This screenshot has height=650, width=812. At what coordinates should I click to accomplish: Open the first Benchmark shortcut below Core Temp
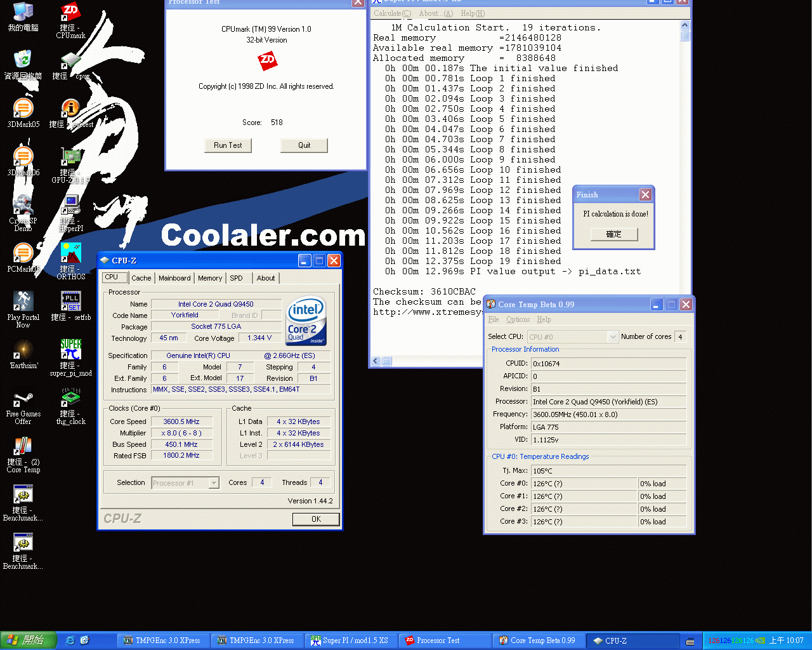click(23, 502)
